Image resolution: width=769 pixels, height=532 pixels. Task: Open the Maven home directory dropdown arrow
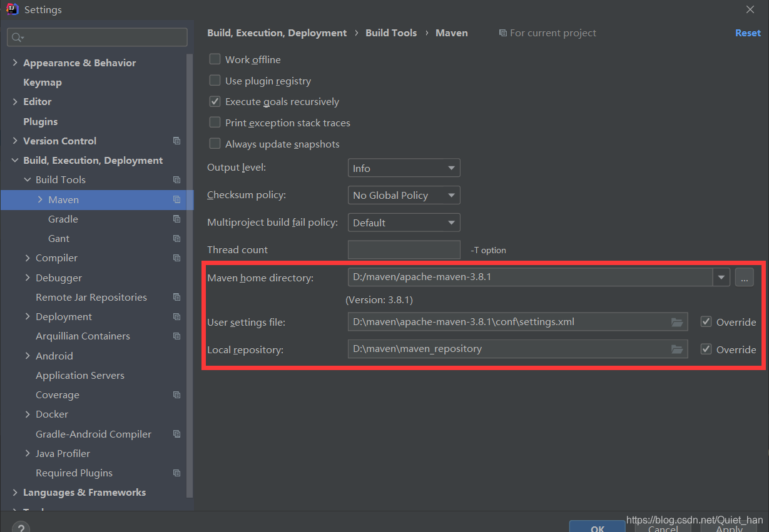point(721,277)
